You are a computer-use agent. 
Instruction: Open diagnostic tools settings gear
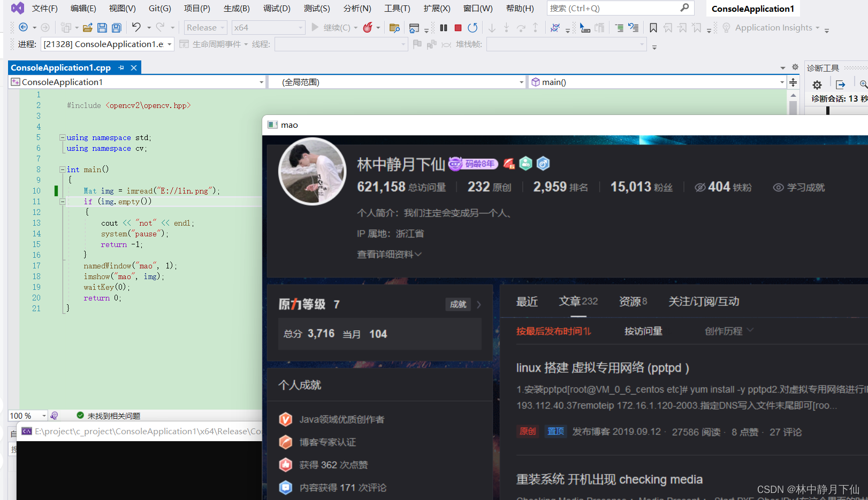coord(817,84)
